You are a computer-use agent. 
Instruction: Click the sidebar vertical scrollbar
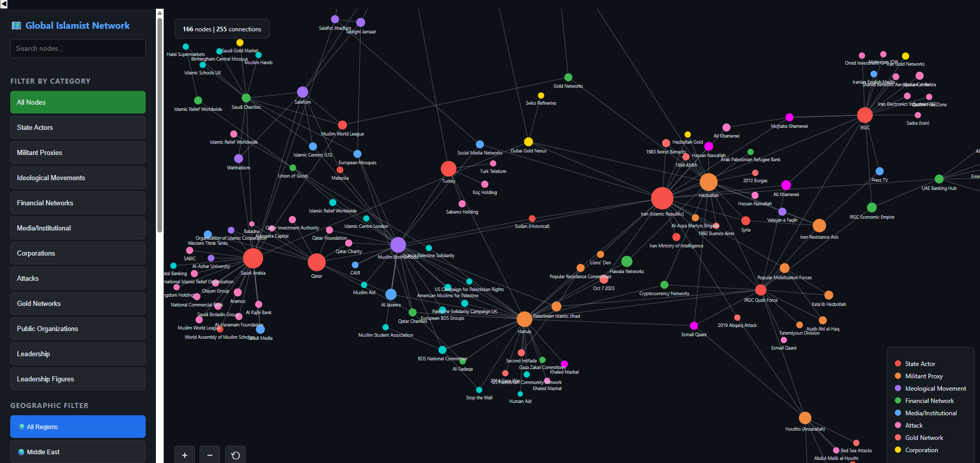[x=159, y=125]
